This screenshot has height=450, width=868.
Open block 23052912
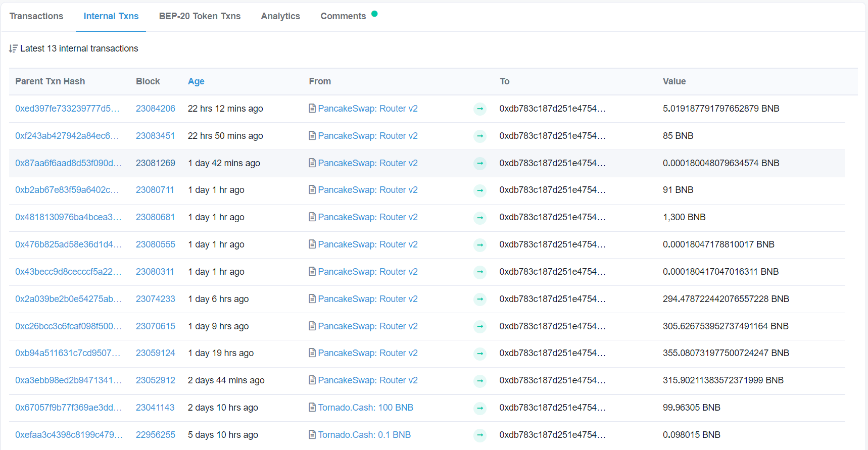pyautogui.click(x=156, y=380)
